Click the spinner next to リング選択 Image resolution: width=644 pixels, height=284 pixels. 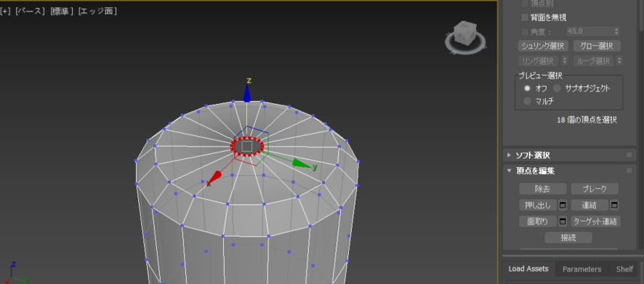(x=565, y=61)
